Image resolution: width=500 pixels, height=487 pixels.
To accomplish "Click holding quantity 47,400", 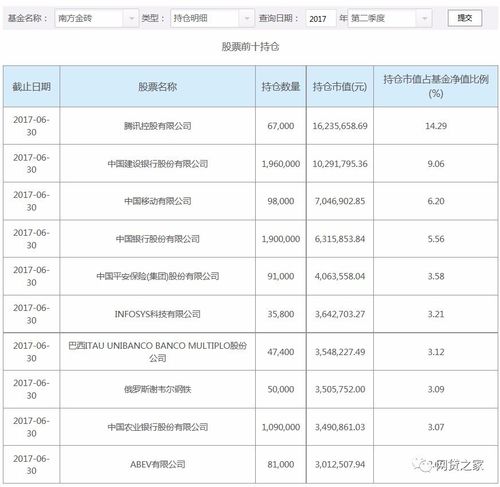I will [x=281, y=352].
